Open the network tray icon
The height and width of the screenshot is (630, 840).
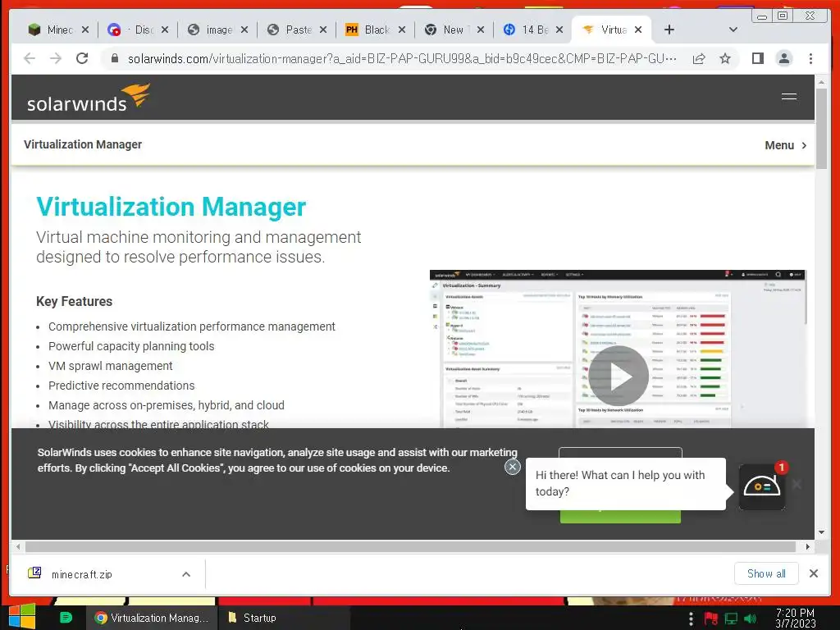[731, 619]
